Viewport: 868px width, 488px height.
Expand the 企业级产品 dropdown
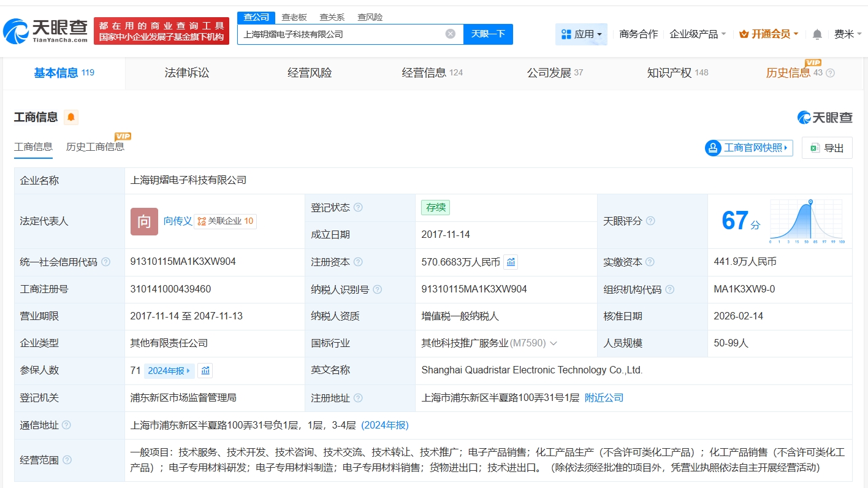[698, 34]
